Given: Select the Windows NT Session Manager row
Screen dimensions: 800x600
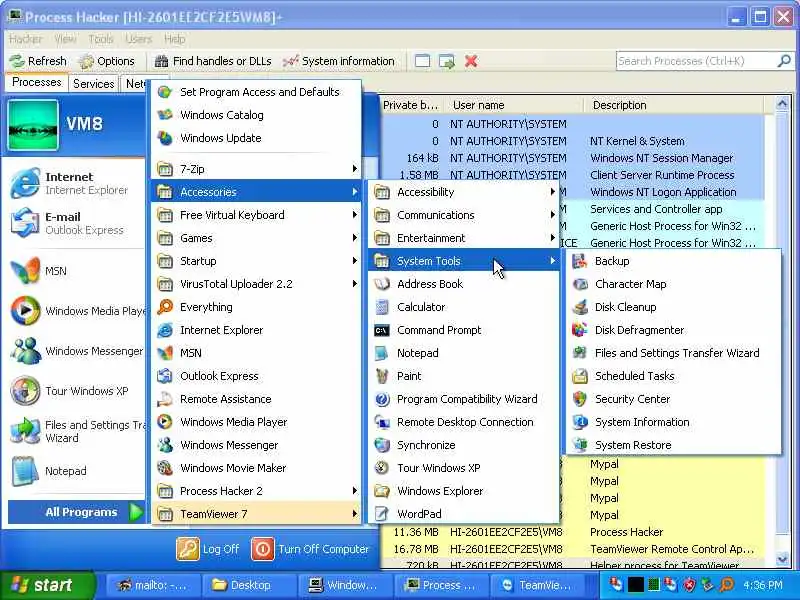Looking at the screenshot, I should pos(572,158).
